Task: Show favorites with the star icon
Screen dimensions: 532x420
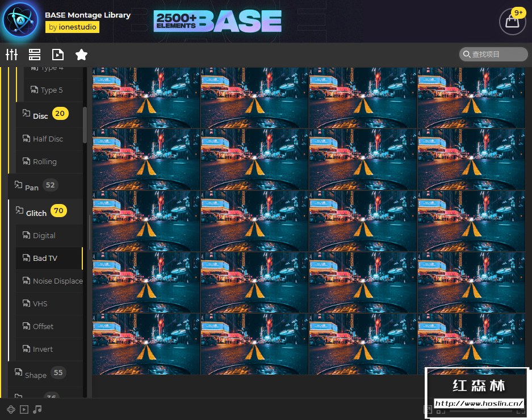Action: pyautogui.click(x=81, y=55)
